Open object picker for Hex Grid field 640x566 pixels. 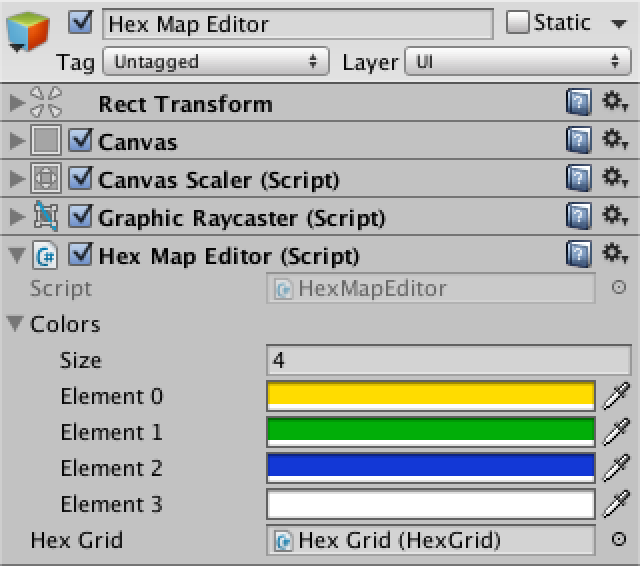click(x=619, y=539)
